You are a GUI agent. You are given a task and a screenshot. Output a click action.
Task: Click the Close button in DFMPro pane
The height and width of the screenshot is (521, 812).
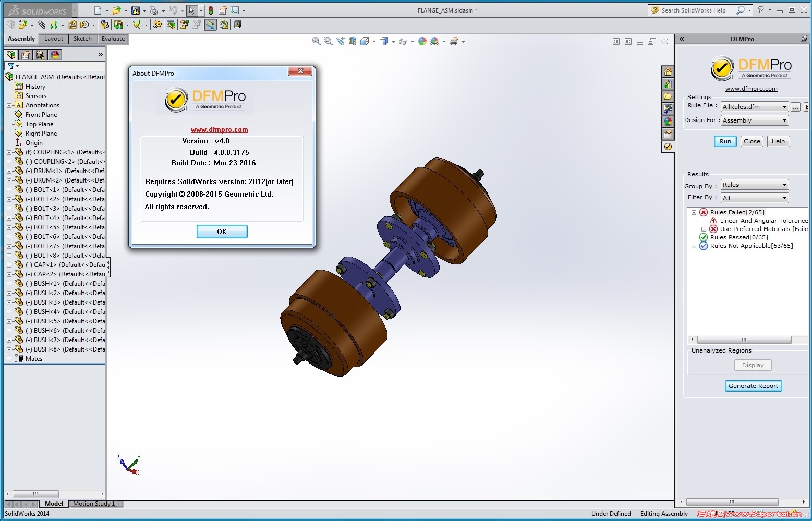752,141
